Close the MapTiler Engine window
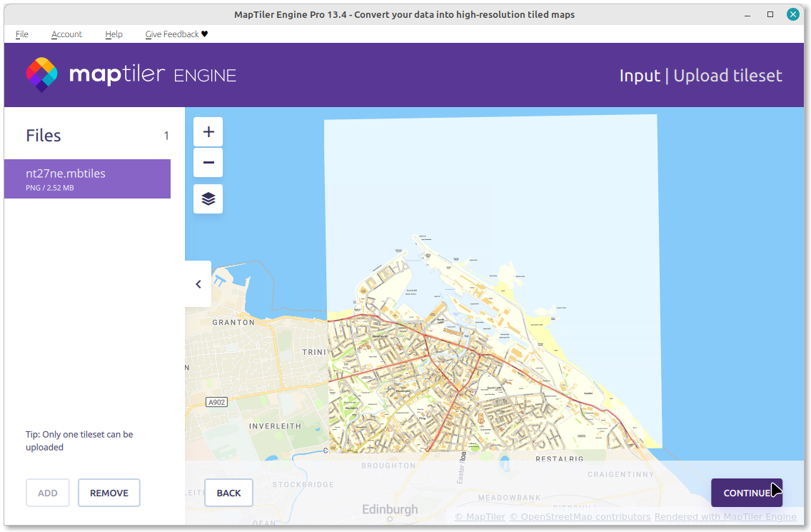The image size is (811, 532). (x=793, y=14)
